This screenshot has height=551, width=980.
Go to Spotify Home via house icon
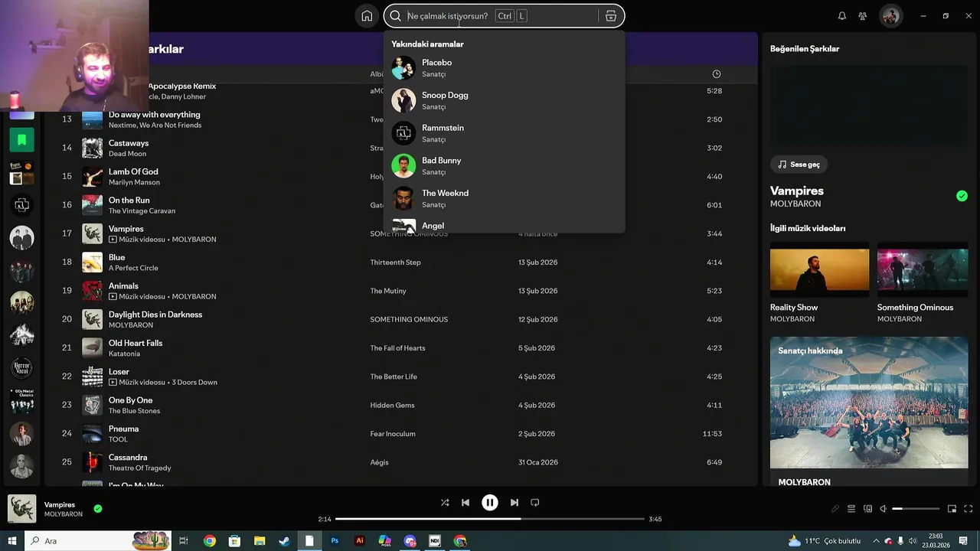367,16
